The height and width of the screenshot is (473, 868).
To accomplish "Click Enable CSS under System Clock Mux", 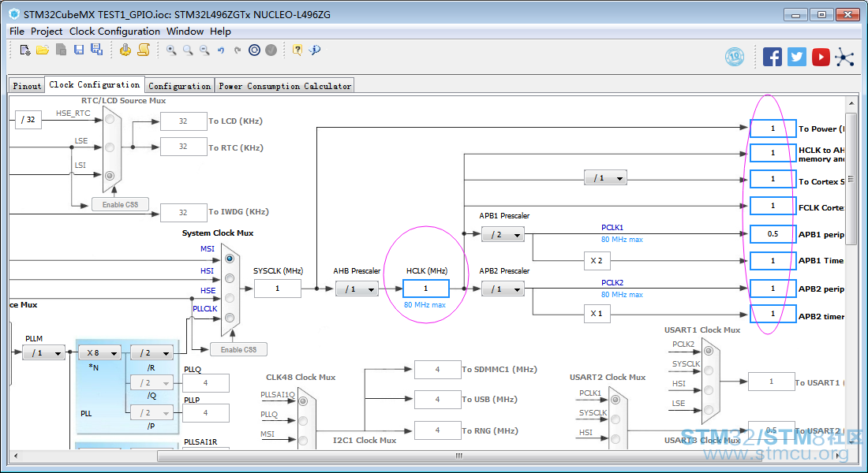I will pos(238,350).
